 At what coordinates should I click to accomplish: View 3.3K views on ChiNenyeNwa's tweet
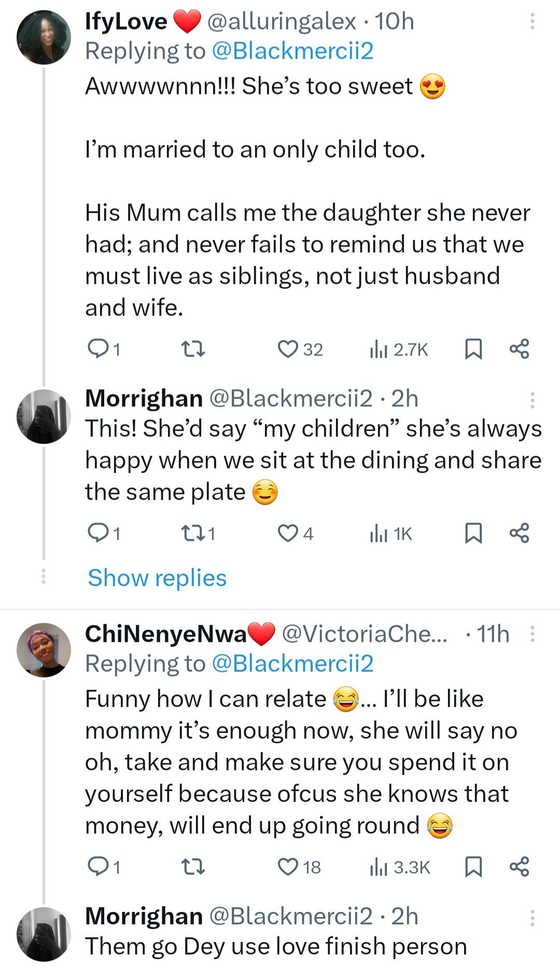(x=399, y=867)
